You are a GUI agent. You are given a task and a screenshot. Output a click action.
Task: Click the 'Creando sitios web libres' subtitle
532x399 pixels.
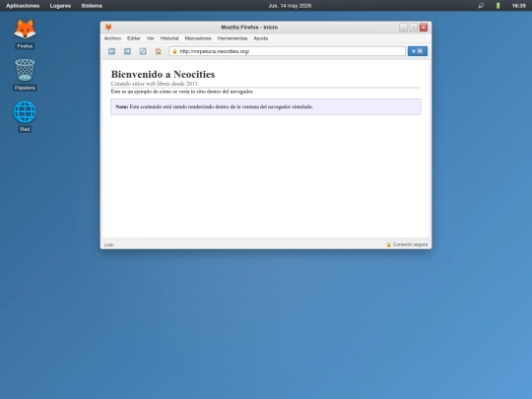155,84
